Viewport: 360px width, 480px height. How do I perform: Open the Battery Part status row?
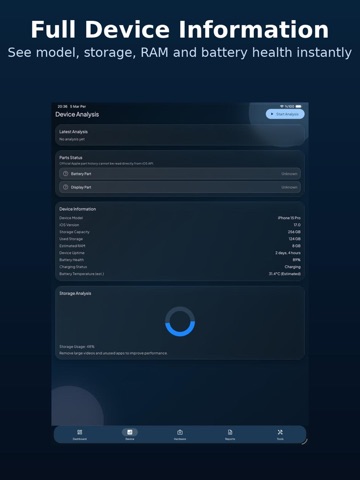pos(180,174)
